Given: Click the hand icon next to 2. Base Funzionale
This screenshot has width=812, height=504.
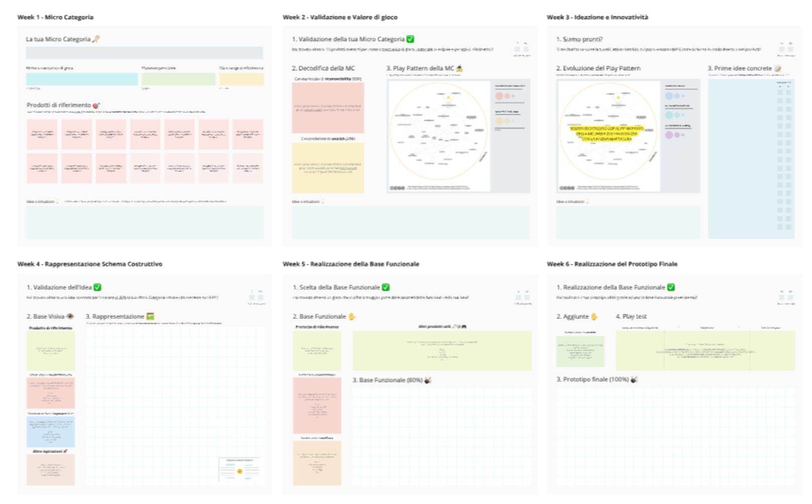Looking at the screenshot, I should 352,316.
